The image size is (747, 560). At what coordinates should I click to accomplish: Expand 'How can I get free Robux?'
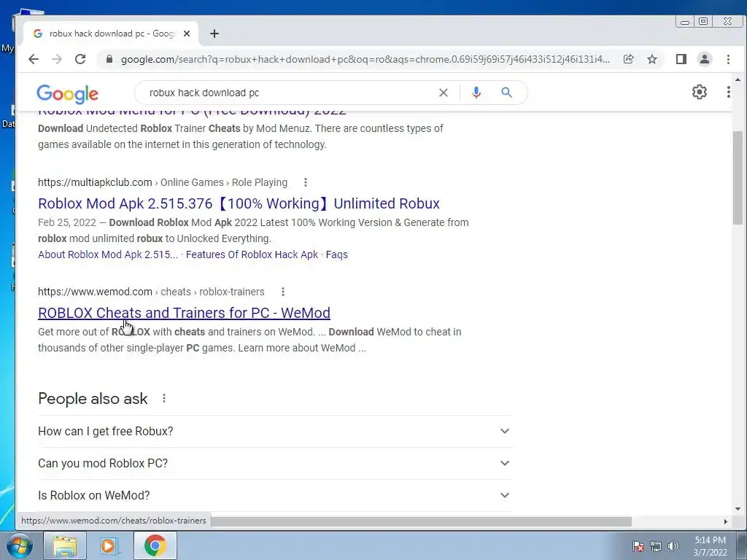pos(275,431)
